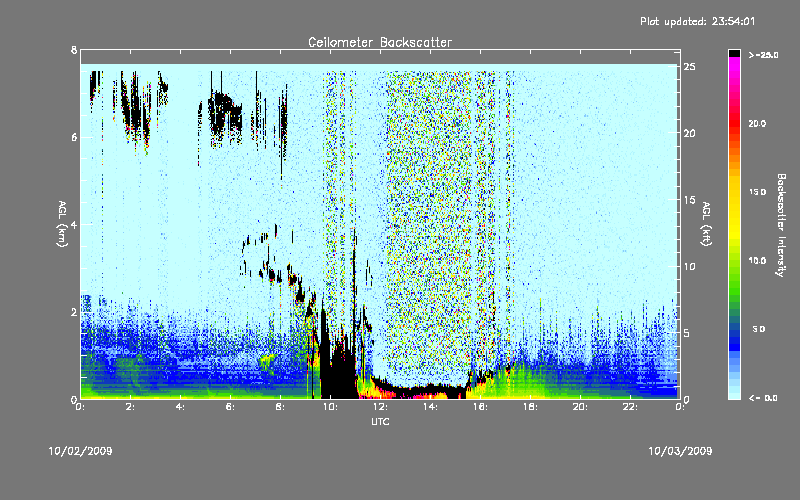Select the "12:" hour tick on UTC axis
Screen dimensions: 800x500
coord(381,407)
